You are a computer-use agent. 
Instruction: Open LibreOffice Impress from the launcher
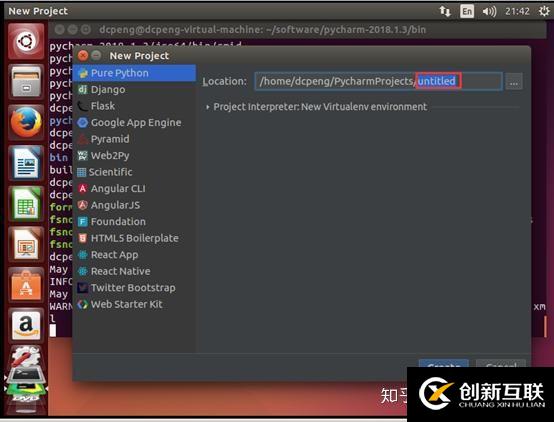[26, 245]
